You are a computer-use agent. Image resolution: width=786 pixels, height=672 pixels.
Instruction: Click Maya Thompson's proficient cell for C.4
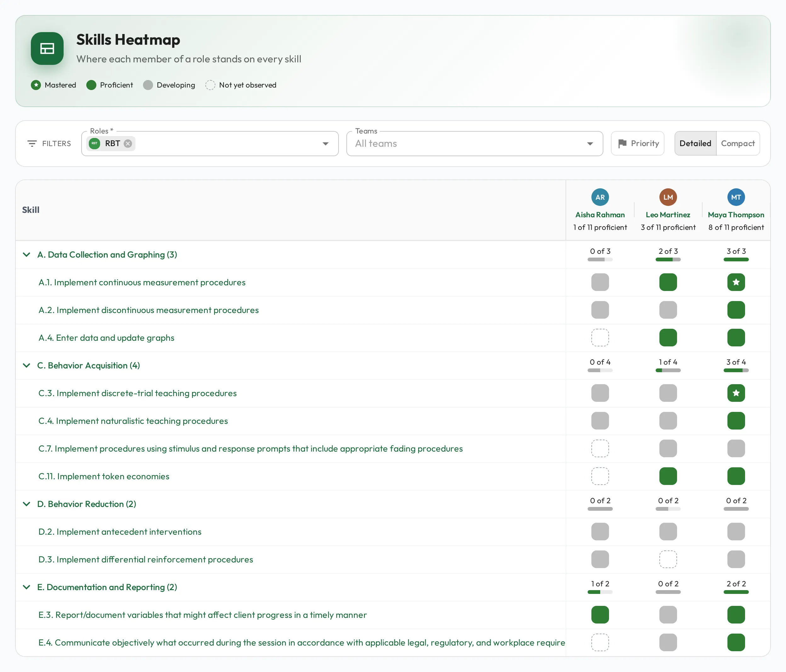[x=736, y=421]
